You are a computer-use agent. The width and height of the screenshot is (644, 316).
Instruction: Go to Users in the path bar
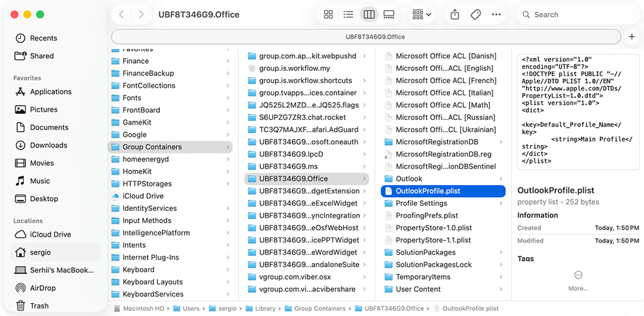186,308
